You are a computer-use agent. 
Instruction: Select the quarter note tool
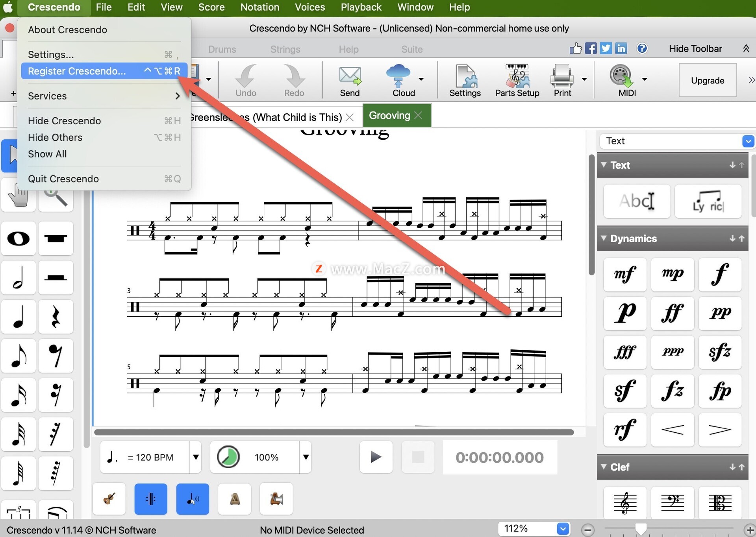tap(19, 317)
